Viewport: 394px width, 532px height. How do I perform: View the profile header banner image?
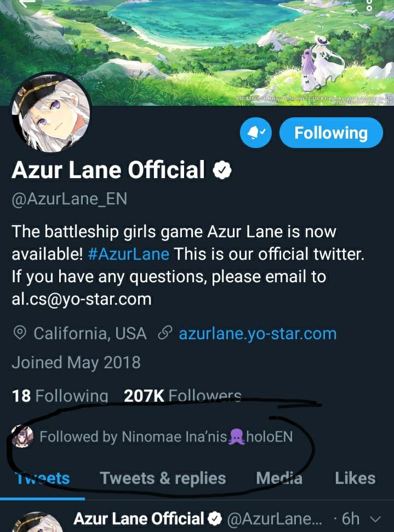point(197,53)
